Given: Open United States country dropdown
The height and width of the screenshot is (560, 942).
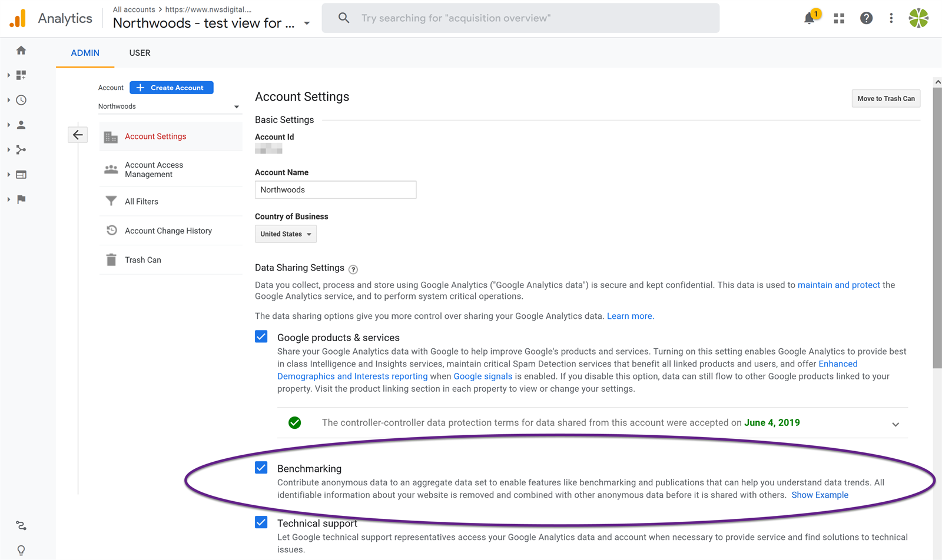Looking at the screenshot, I should point(286,234).
